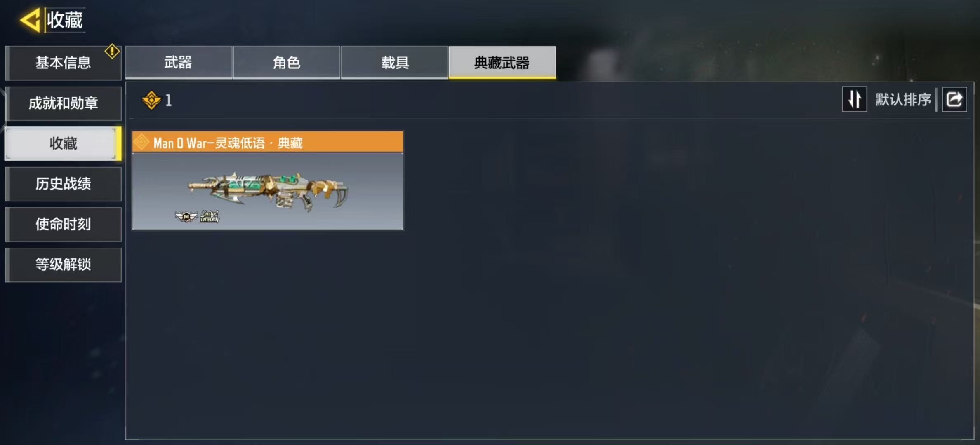Click the winged M badge on weapon card
The image size is (980, 445).
(x=186, y=216)
